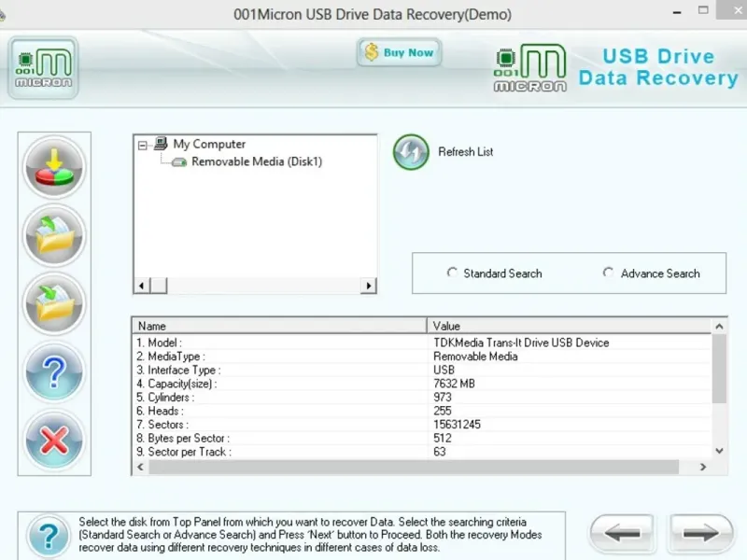Click the second folder icon with the upward green arrow
Image resolution: width=747 pixels, height=560 pixels.
click(x=54, y=235)
